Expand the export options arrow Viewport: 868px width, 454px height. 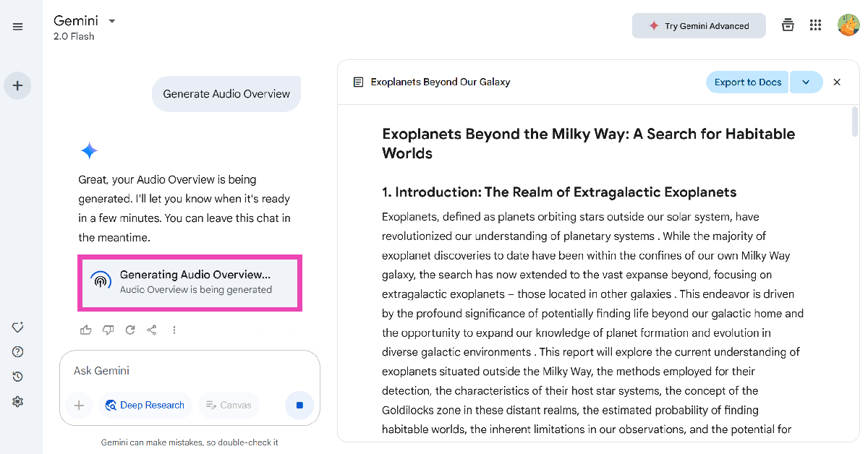pos(807,82)
